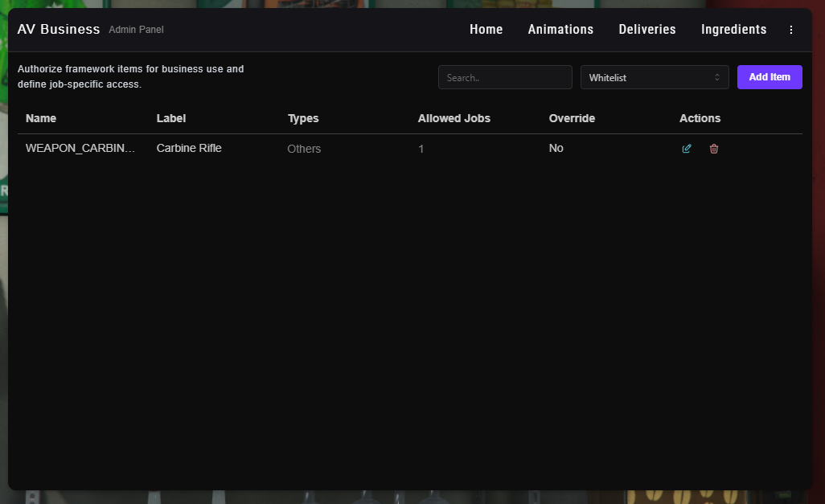Navigate to the Ingredients tab
Screen dimensions: 825x504
coord(733,30)
